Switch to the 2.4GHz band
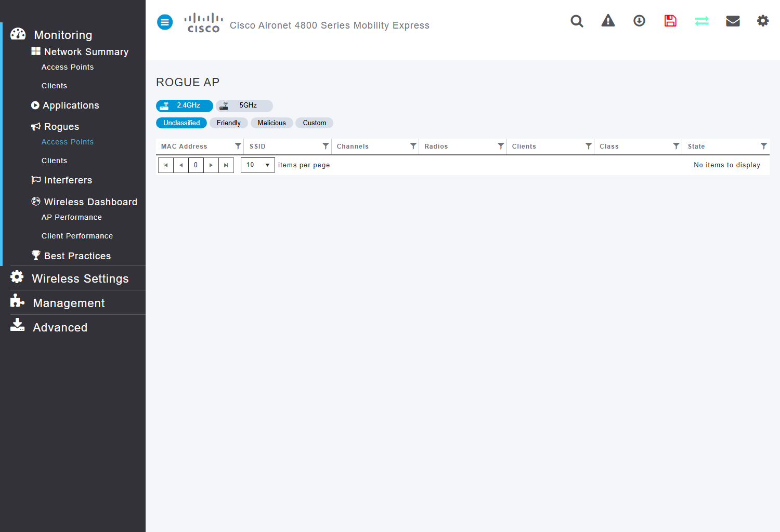The height and width of the screenshot is (532, 780). tap(185, 106)
